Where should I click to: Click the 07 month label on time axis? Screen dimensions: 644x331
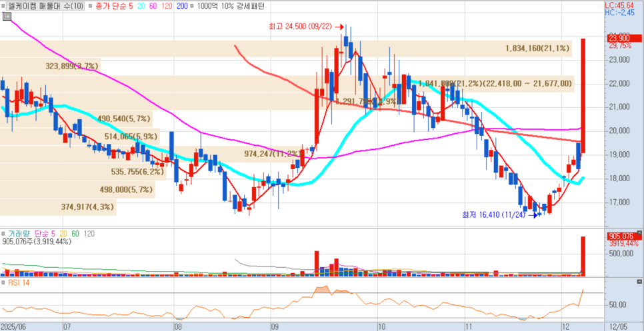coord(67,327)
